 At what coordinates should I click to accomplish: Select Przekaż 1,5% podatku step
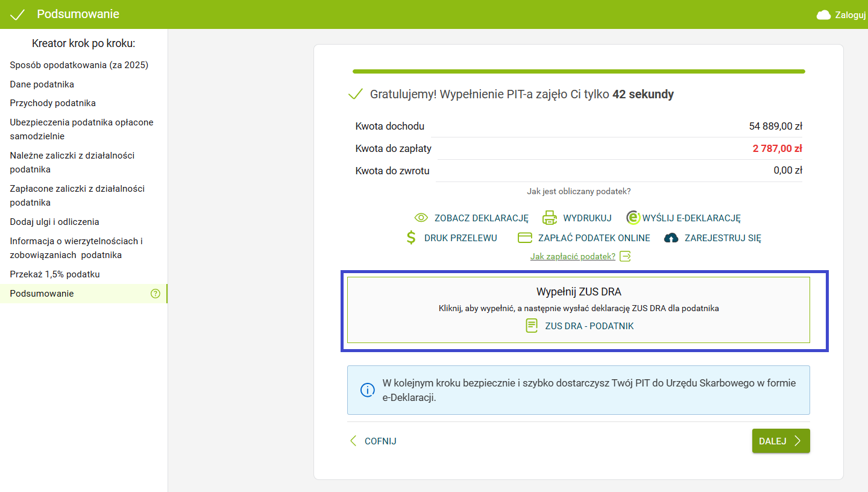[55, 274]
